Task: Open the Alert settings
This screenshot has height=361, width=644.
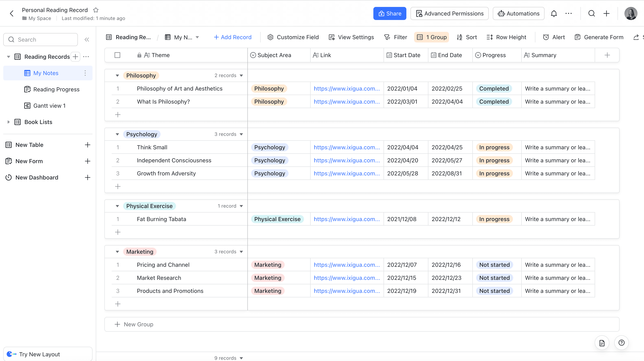Action: click(554, 37)
